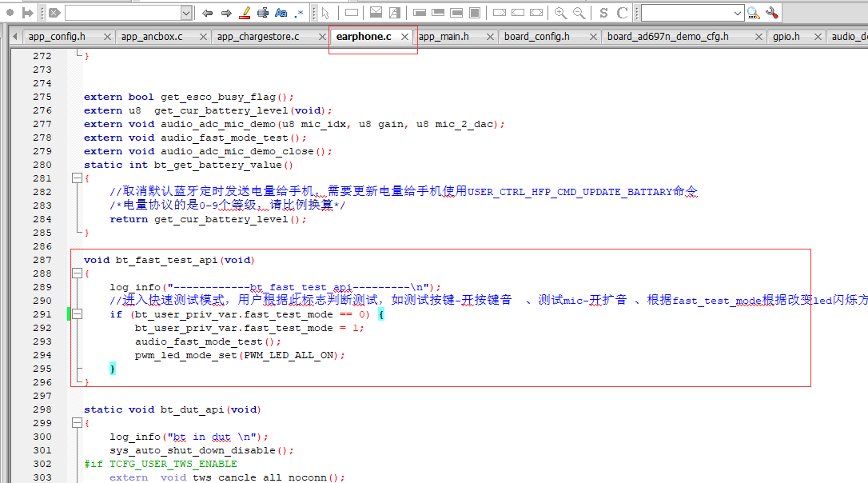
Task: Open the left toolbar combo box dropdown
Action: point(186,13)
